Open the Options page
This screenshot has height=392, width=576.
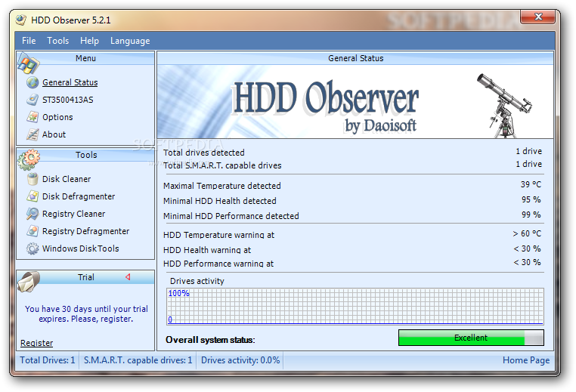click(57, 117)
